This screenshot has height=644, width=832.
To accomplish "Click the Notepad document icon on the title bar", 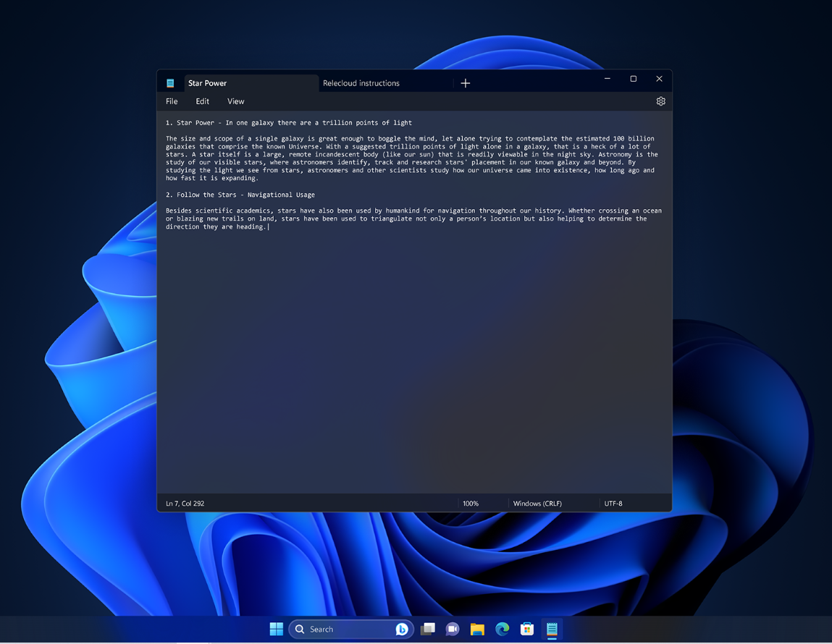I will (x=170, y=82).
